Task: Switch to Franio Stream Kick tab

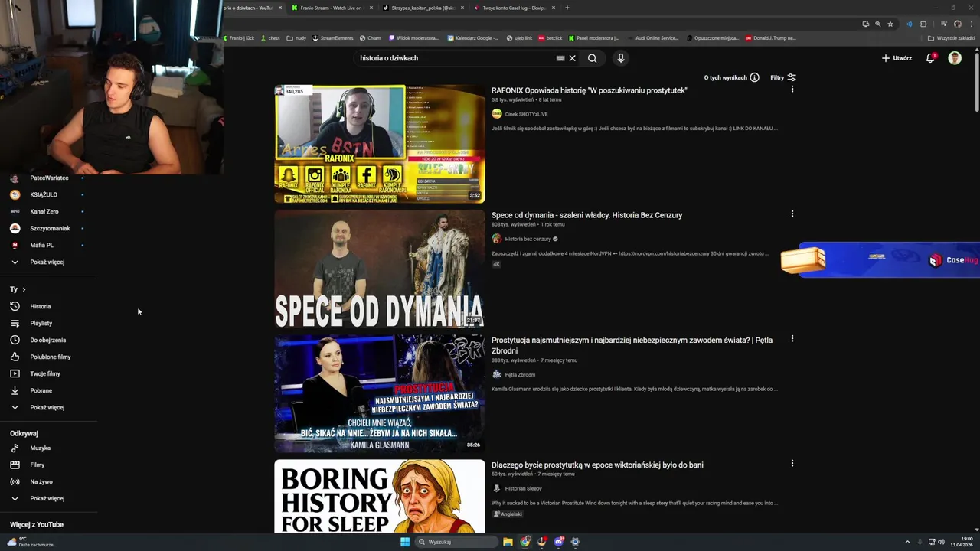Action: pos(331,8)
